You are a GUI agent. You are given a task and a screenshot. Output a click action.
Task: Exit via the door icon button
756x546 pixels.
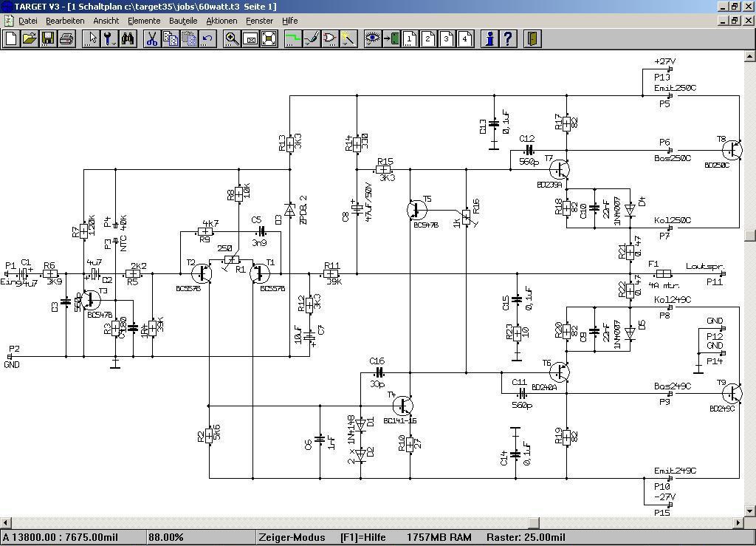coord(532,38)
